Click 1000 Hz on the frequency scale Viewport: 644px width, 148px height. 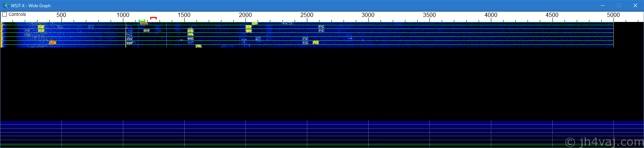click(123, 15)
